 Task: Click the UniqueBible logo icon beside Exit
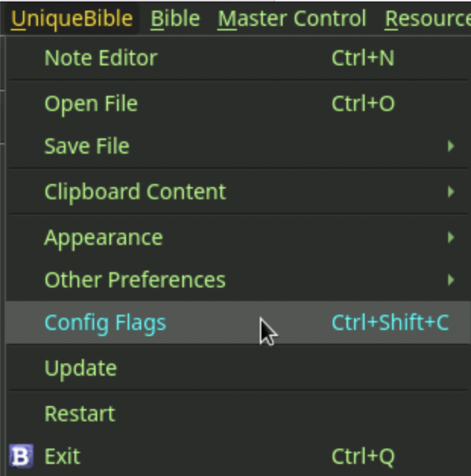21,456
